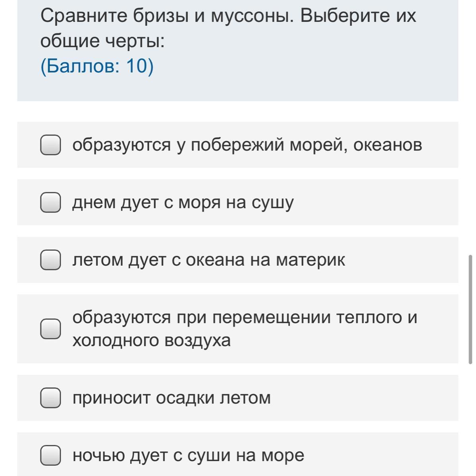Select checkbox for 'образуются при перемещении теплого и холодного воздуха'
476x476 pixels.
[50, 329]
